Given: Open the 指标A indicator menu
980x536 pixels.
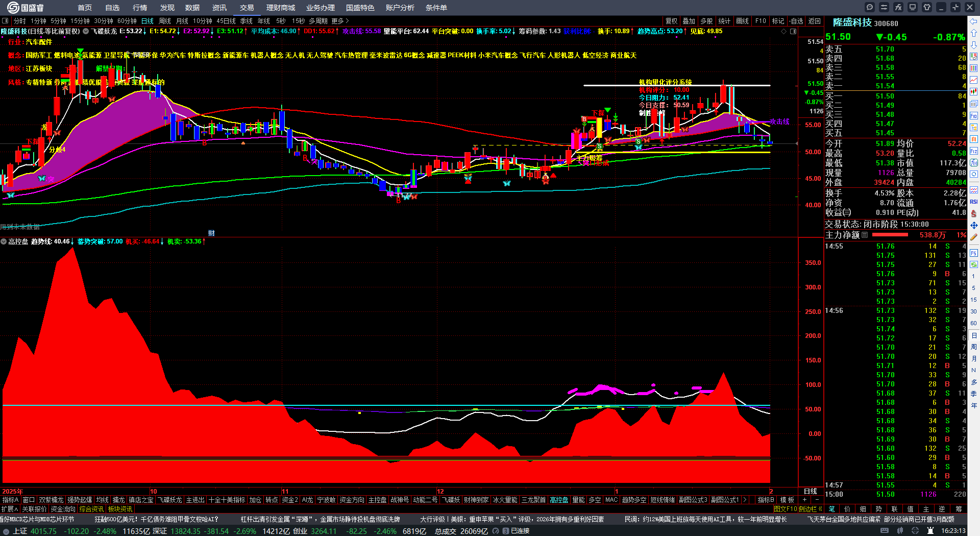Looking at the screenshot, I should [10, 500].
